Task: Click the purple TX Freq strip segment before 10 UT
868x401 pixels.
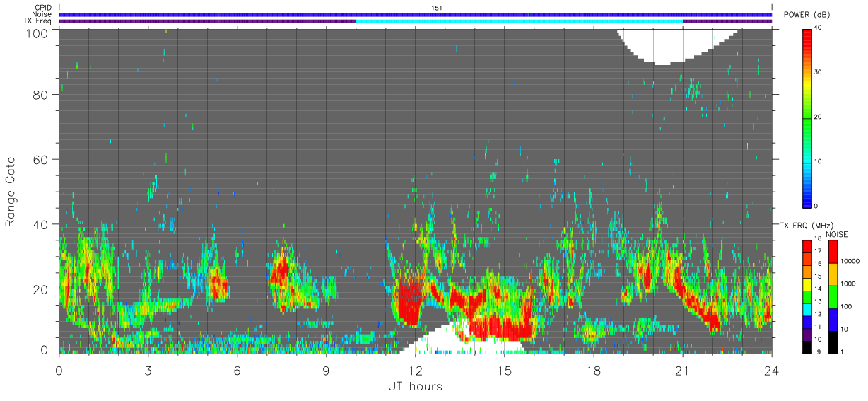Action: tap(208, 21)
